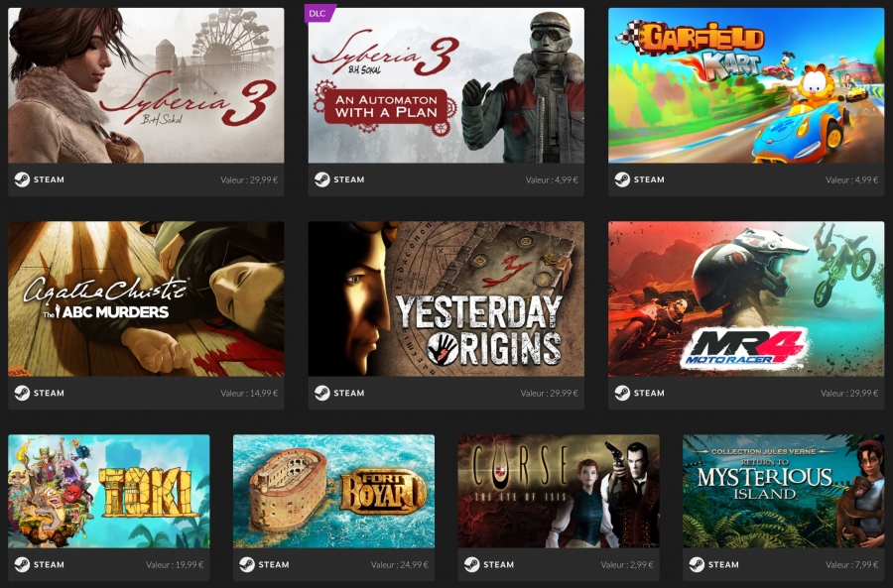This screenshot has width=893, height=588.
Task: Click the purple DLC badge on Syberia 3 Automaton
Action: coord(319,13)
